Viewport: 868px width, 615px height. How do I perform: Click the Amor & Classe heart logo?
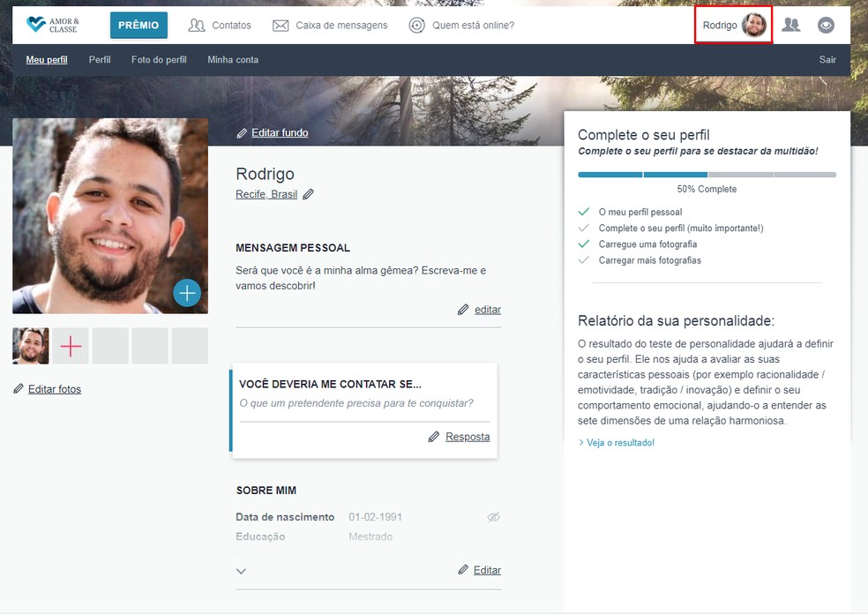(36, 25)
